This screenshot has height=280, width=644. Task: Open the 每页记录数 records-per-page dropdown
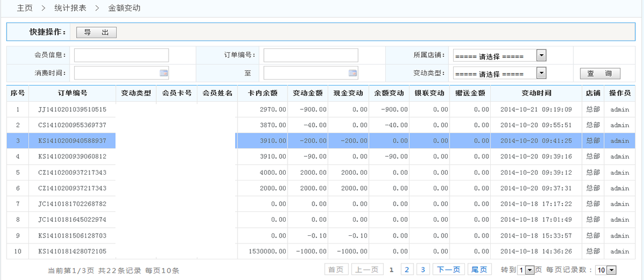pos(611,270)
